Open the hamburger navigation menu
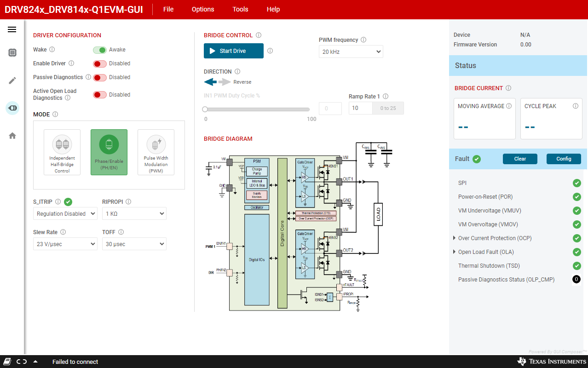 click(12, 29)
